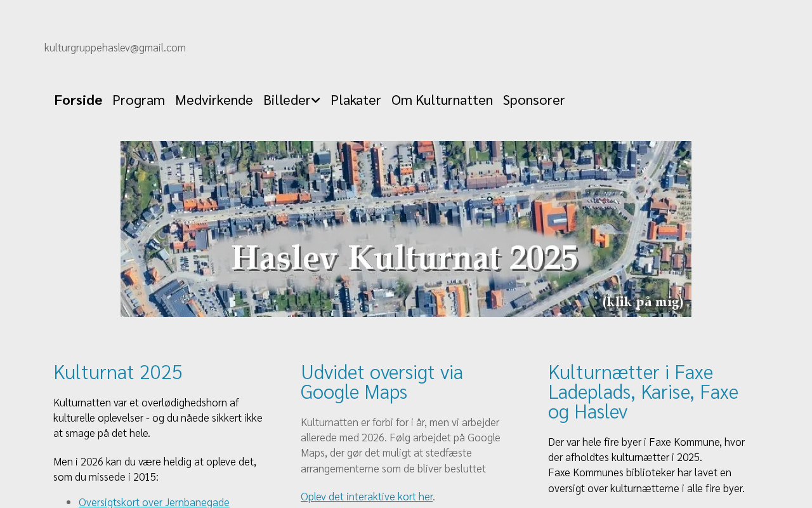Viewport: 812px width, 508px height.
Task: Click the kulturgruppehaslev@gmail.com email address
Action: coord(115,48)
